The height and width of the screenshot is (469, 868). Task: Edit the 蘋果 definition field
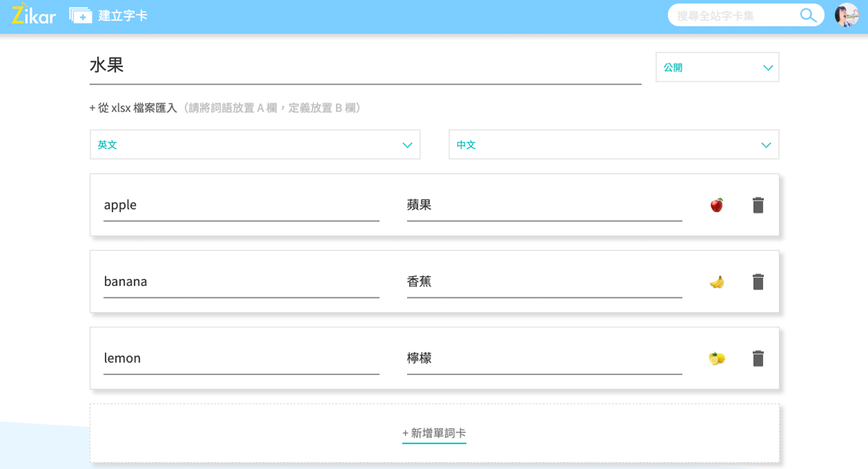coord(545,206)
